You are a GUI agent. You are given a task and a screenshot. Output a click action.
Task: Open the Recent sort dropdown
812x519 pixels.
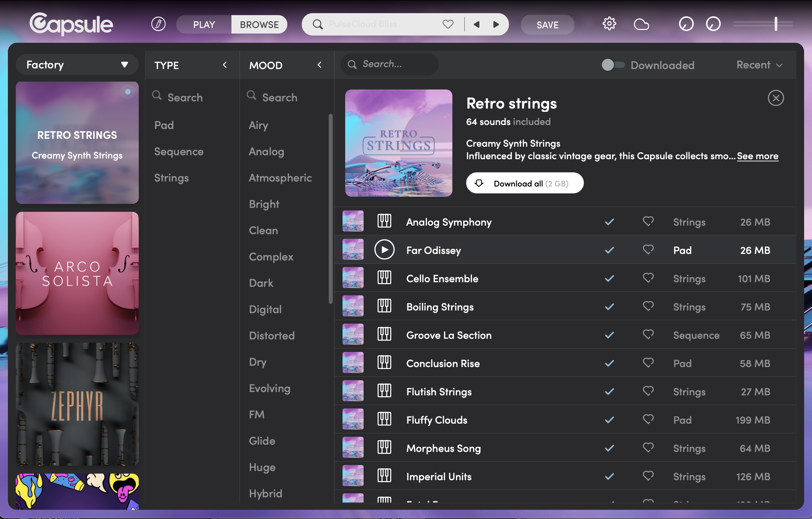point(759,65)
